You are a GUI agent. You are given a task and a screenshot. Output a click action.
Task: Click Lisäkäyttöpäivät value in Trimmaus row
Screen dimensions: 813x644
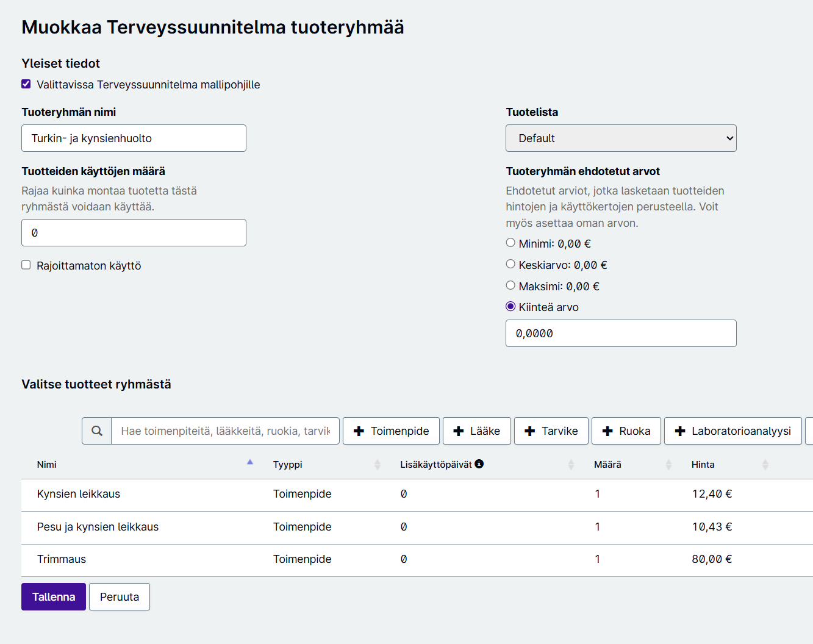tap(404, 559)
